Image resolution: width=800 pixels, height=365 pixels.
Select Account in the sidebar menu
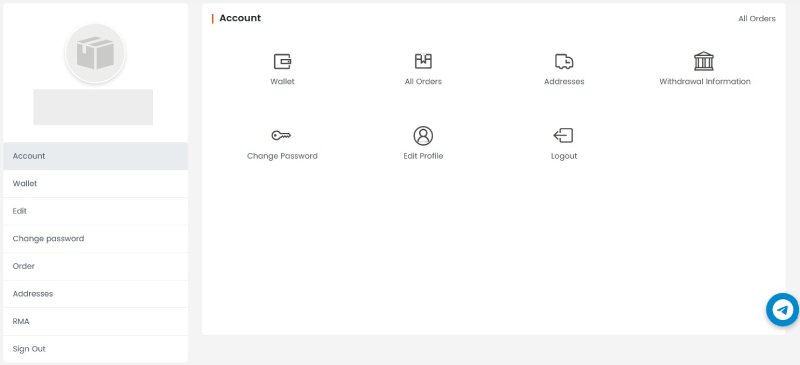click(x=95, y=156)
